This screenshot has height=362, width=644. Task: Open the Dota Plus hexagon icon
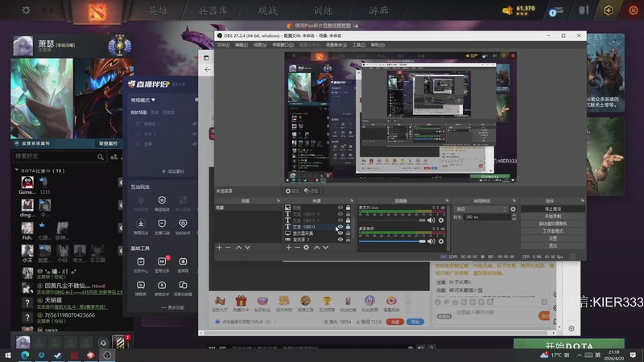point(609,10)
